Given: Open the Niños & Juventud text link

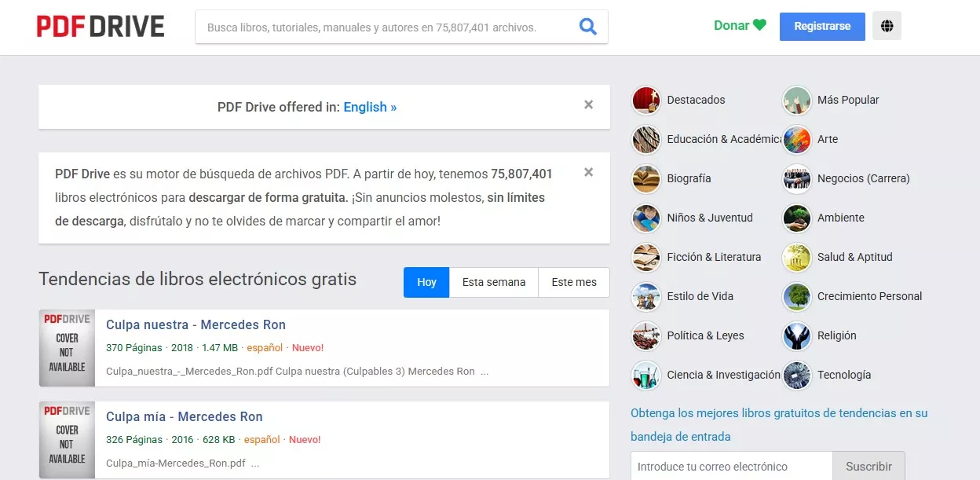Looking at the screenshot, I should pyautogui.click(x=710, y=218).
